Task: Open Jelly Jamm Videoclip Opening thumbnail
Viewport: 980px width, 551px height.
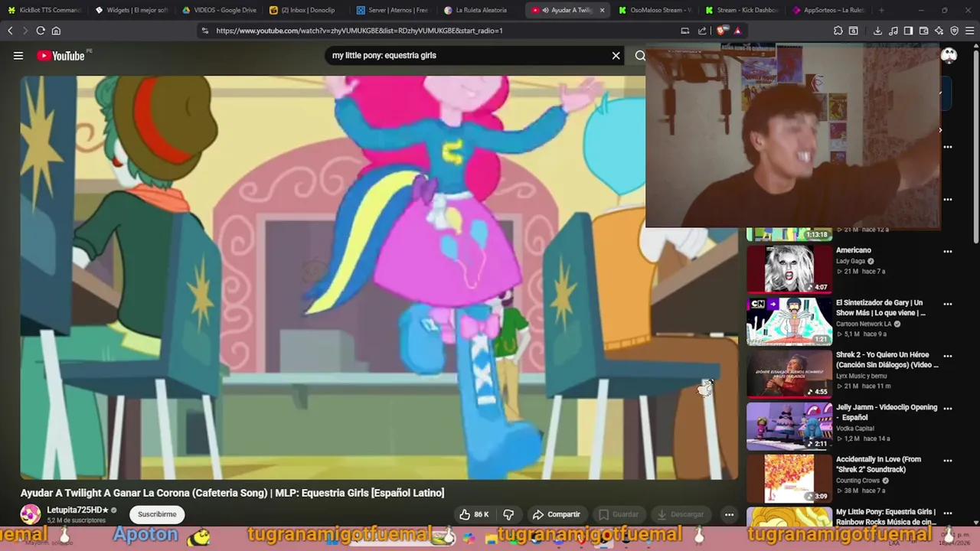Action: point(789,426)
